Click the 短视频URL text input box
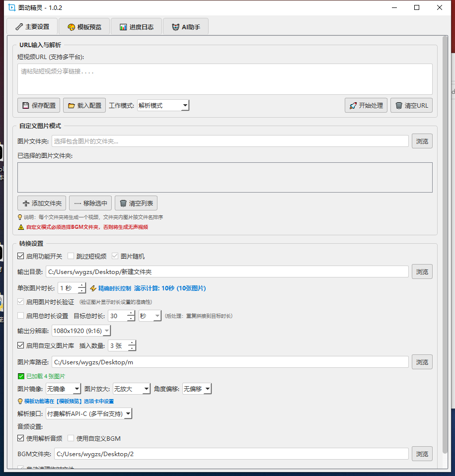Image resolution: width=455 pixels, height=476 pixels. (x=225, y=79)
